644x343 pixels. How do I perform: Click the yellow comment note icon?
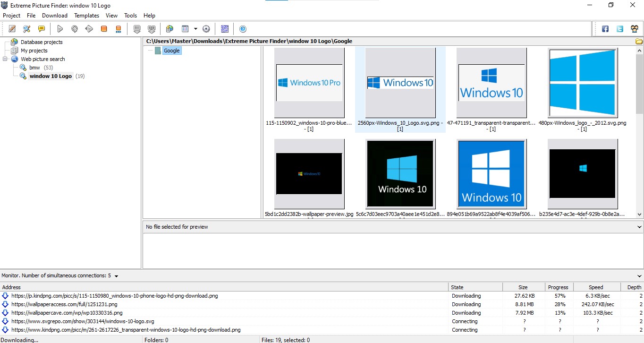42,29
